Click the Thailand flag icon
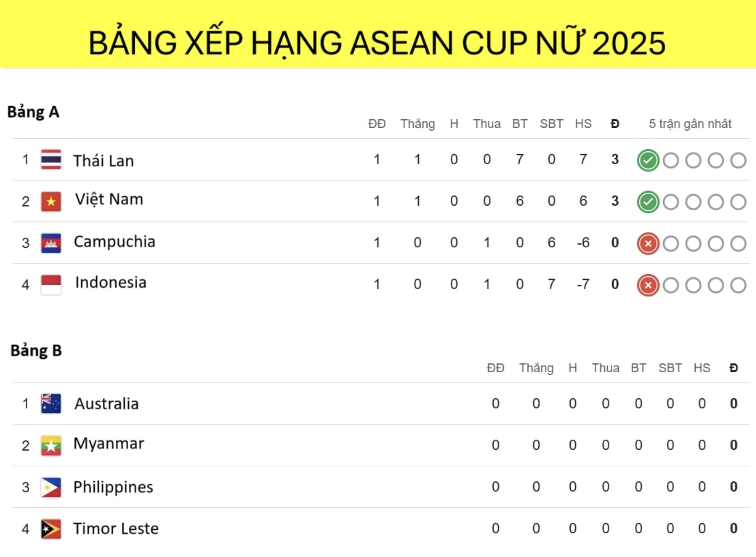The image size is (756, 557). pos(51,160)
